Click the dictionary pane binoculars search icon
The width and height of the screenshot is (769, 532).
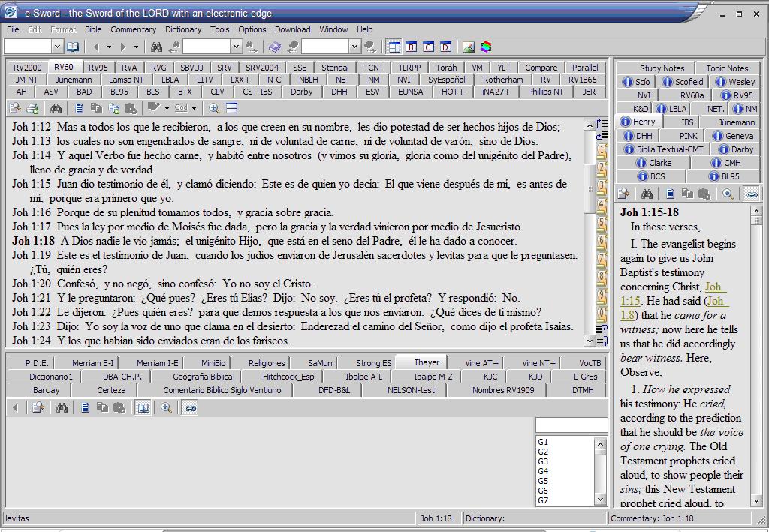(x=62, y=407)
